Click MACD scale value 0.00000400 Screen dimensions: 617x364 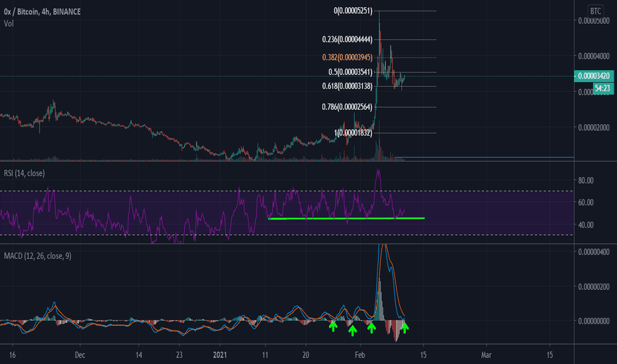pos(593,252)
